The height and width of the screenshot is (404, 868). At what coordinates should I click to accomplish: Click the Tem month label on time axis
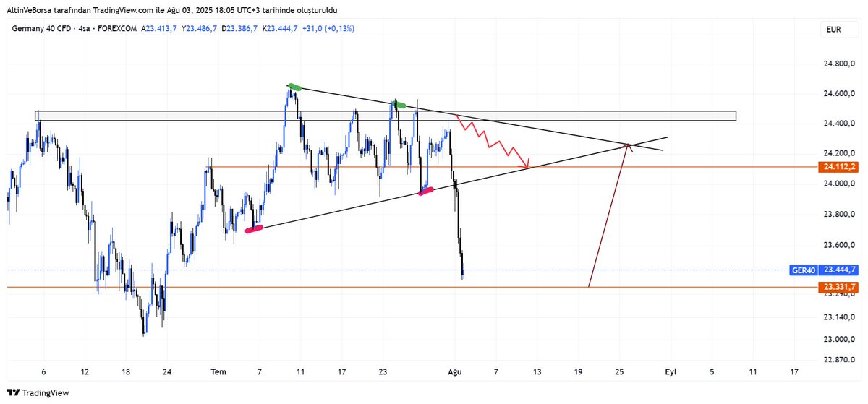tap(218, 372)
